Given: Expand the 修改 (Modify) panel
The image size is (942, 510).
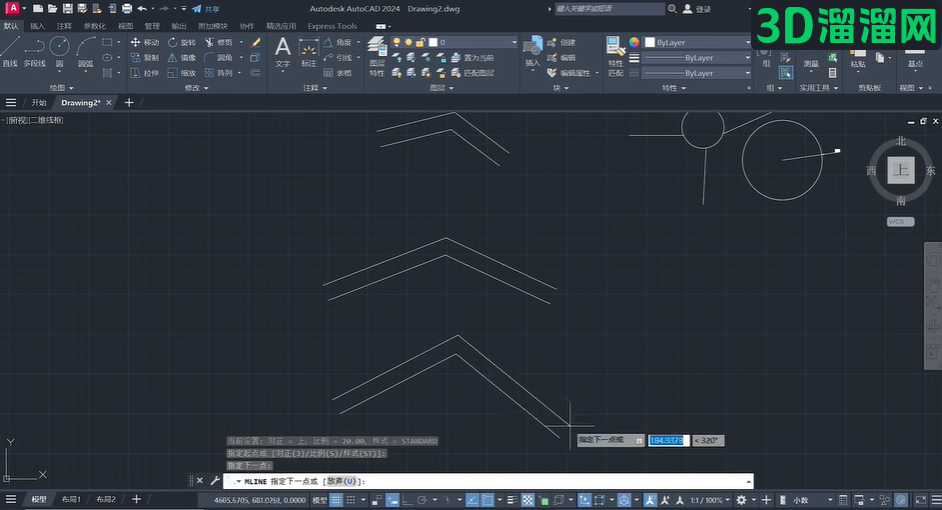Looking at the screenshot, I should (196, 88).
